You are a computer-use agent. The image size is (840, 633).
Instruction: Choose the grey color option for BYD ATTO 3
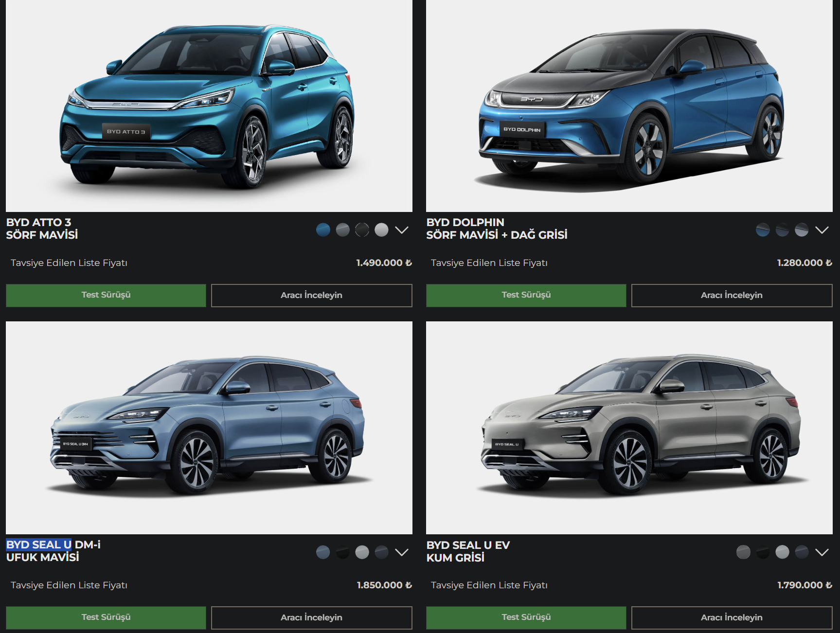click(342, 230)
